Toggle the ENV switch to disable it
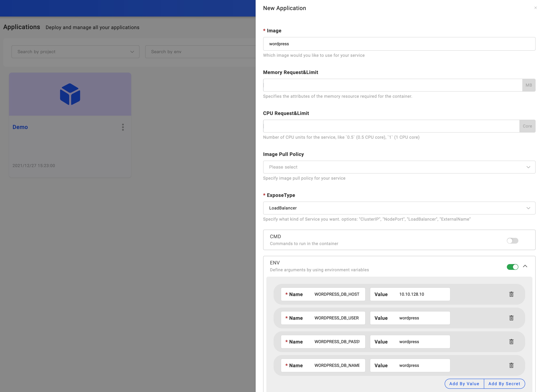Image resolution: width=541 pixels, height=392 pixels. [x=512, y=266]
